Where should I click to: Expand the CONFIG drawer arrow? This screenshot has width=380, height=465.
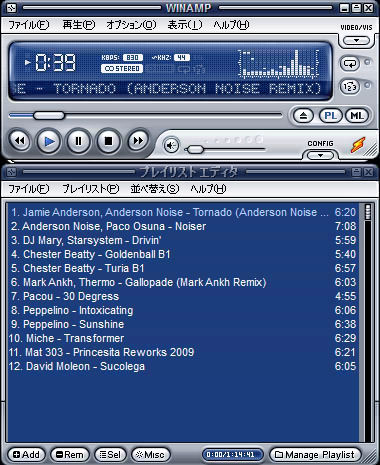click(320, 155)
